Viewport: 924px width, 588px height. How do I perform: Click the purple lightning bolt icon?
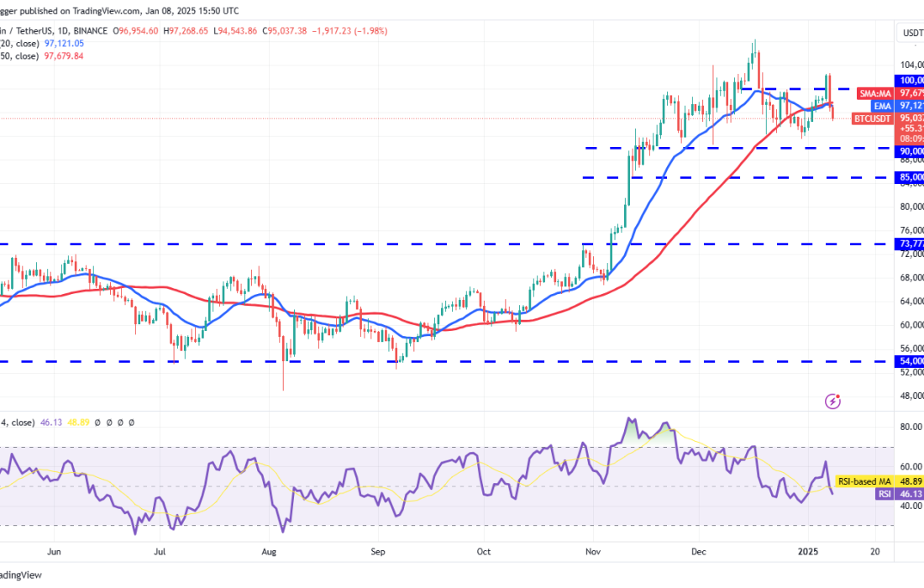point(832,402)
